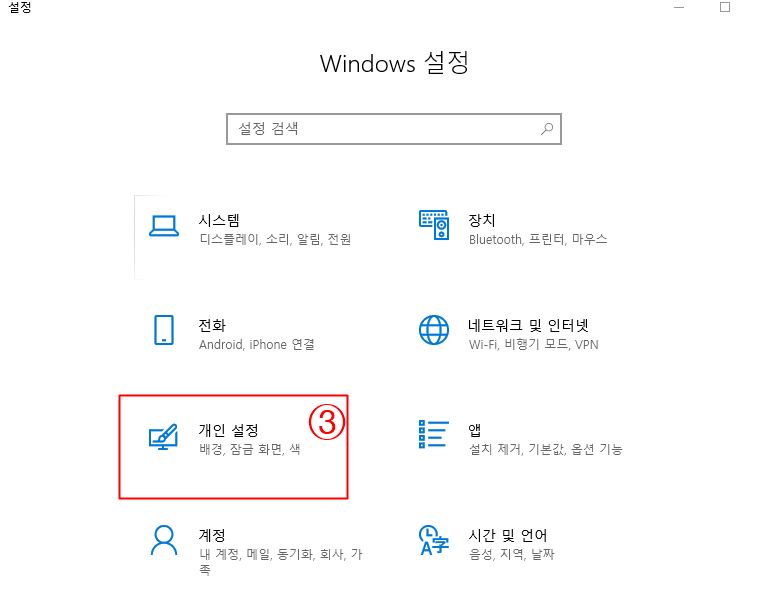The width and height of the screenshot is (763, 605).
Task: Open 시간 및 언어 category label
Action: 508,535
